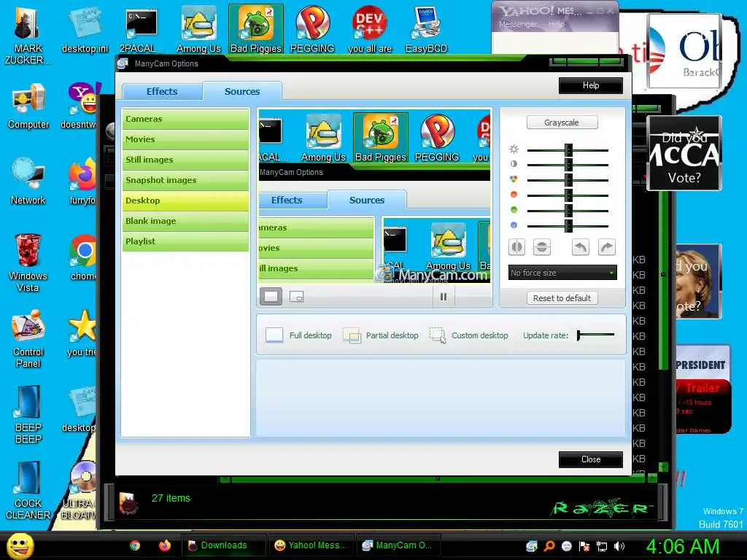The width and height of the screenshot is (747, 560).
Task: Click the Help button
Action: point(591,86)
